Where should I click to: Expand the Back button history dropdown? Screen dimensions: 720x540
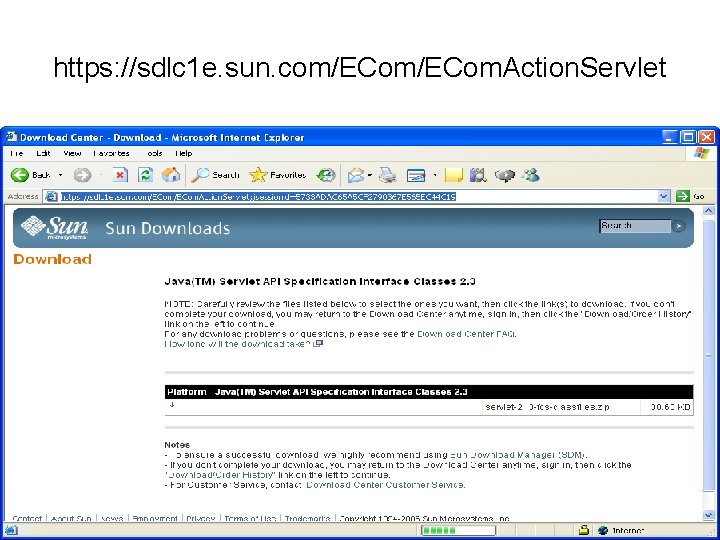coord(60,175)
